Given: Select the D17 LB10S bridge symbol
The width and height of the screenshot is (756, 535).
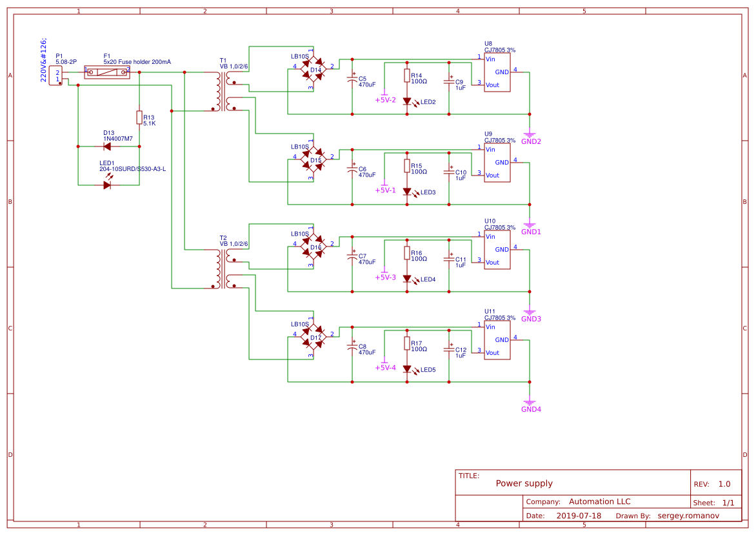Looking at the screenshot, I should pyautogui.click(x=313, y=337).
